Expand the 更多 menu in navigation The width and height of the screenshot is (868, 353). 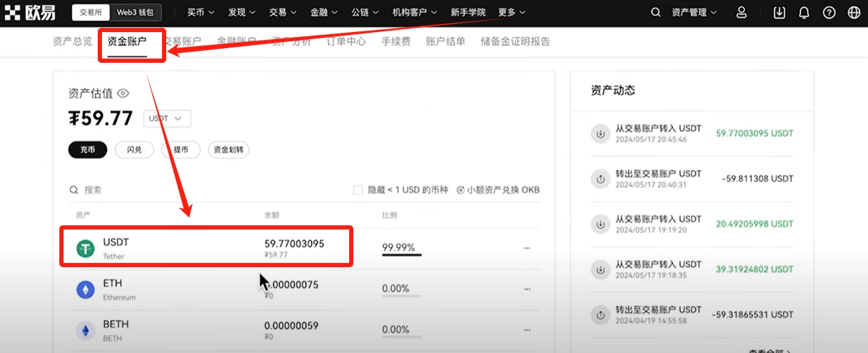click(511, 13)
